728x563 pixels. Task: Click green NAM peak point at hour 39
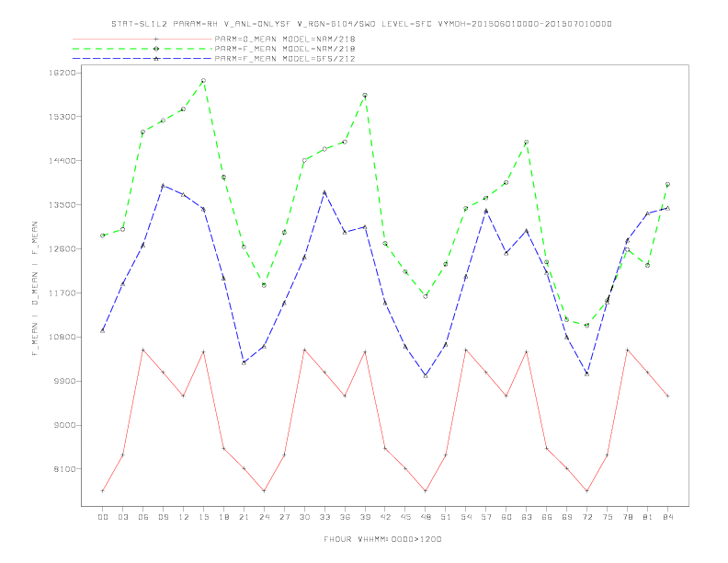365,96
